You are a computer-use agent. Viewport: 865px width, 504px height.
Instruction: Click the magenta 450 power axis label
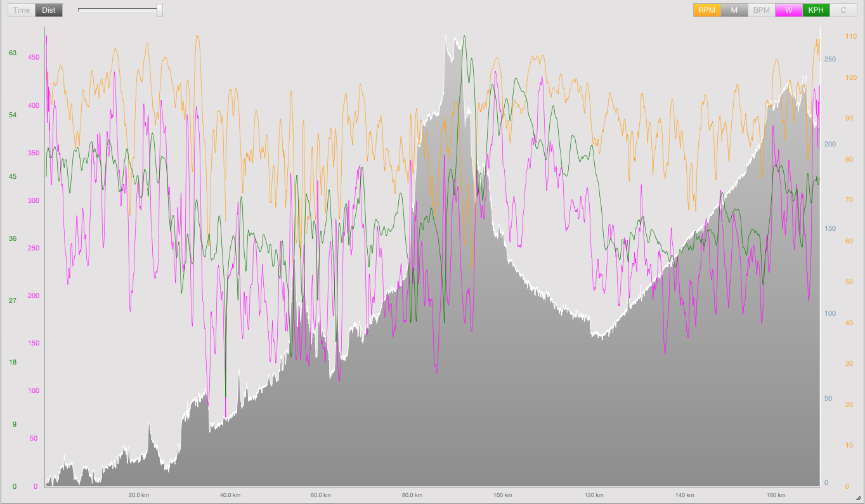(33, 57)
